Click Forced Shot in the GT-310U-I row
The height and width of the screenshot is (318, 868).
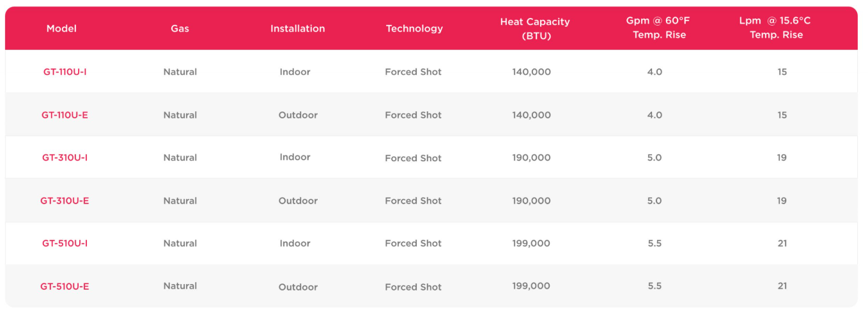(413, 158)
